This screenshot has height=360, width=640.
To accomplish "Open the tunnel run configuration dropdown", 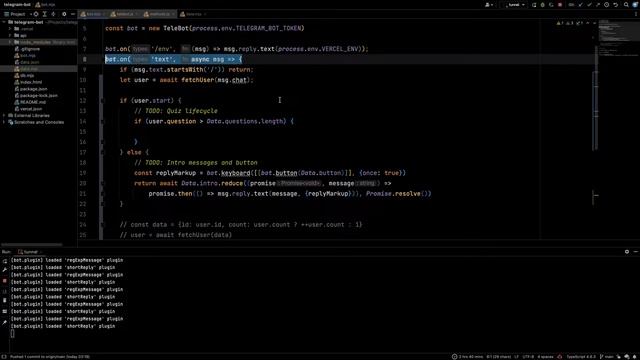I will [x=515, y=5].
